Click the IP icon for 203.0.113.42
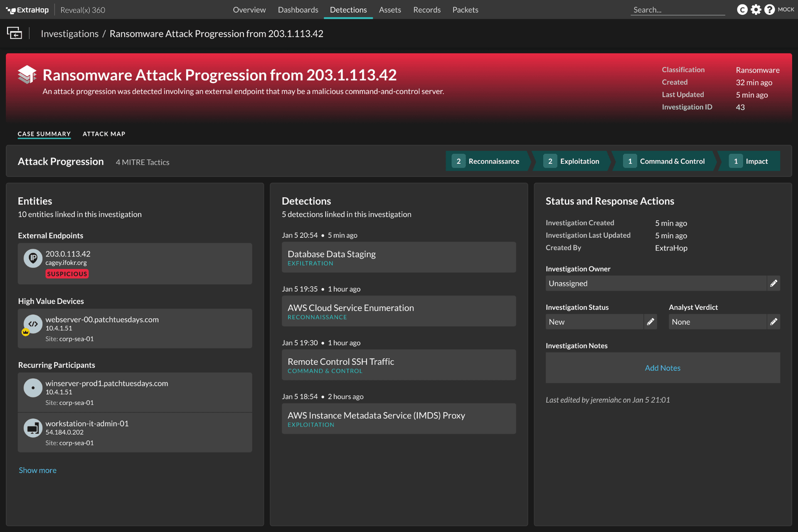Image resolution: width=798 pixels, height=532 pixels. [33, 258]
